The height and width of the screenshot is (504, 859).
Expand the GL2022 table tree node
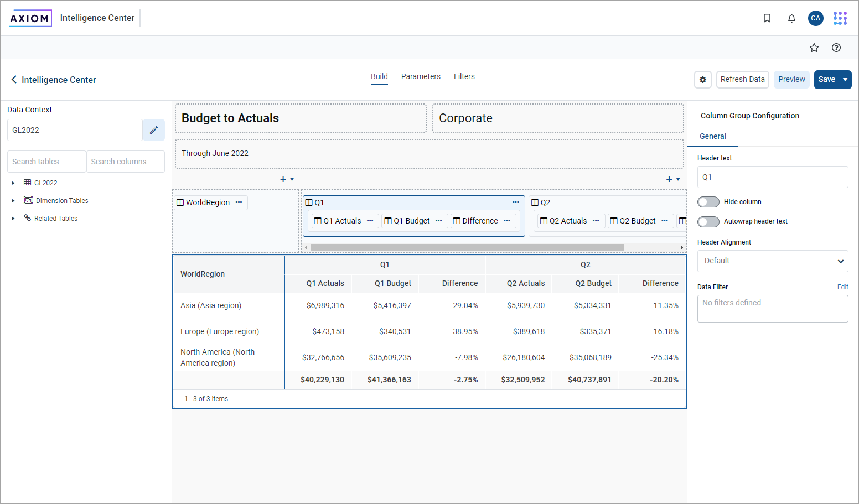pos(13,183)
